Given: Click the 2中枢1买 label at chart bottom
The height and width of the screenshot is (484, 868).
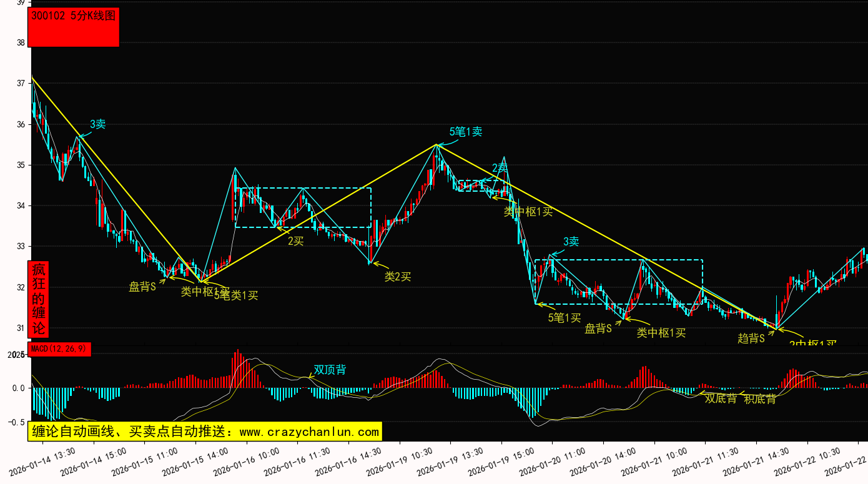Looking at the screenshot, I should coord(812,343).
